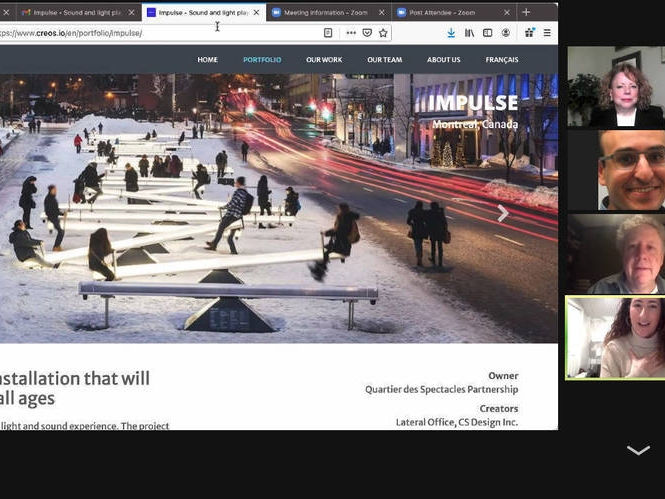This screenshot has height=499, width=665.
Task: Open the Firefox hamburger menu
Action: click(x=547, y=33)
